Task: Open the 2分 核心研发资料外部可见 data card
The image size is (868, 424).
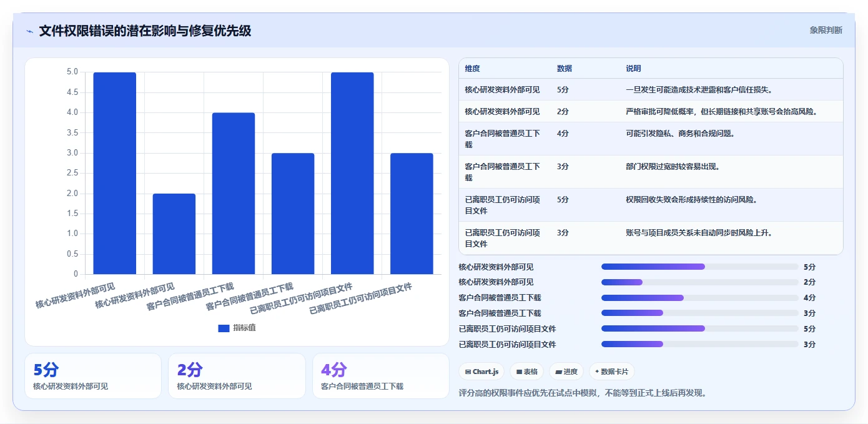Action: [237, 376]
